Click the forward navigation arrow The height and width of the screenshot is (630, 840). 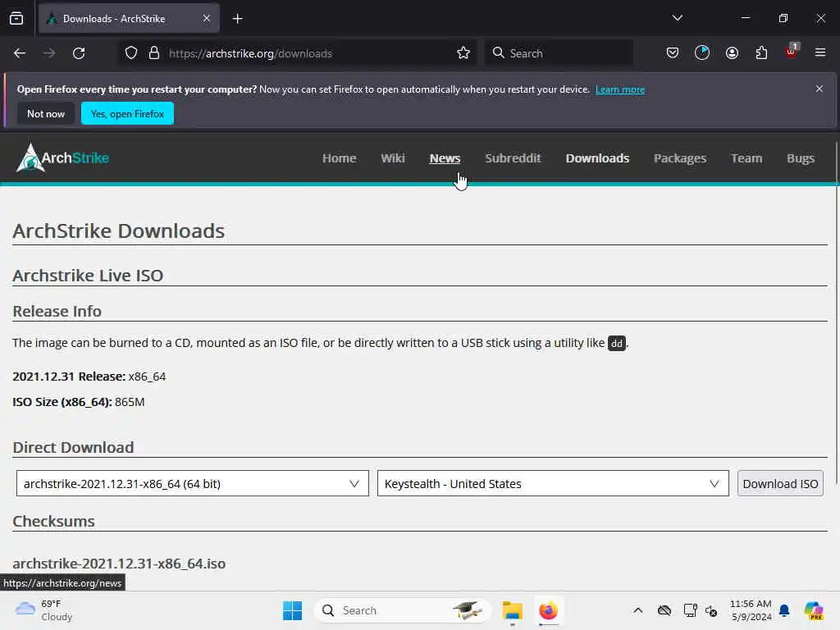coord(49,53)
